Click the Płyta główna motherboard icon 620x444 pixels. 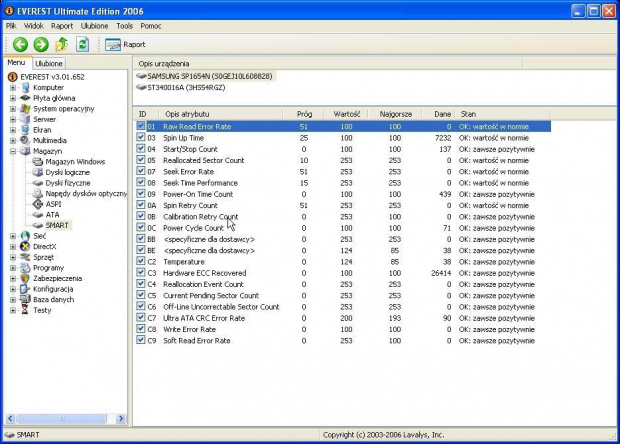(x=25, y=98)
